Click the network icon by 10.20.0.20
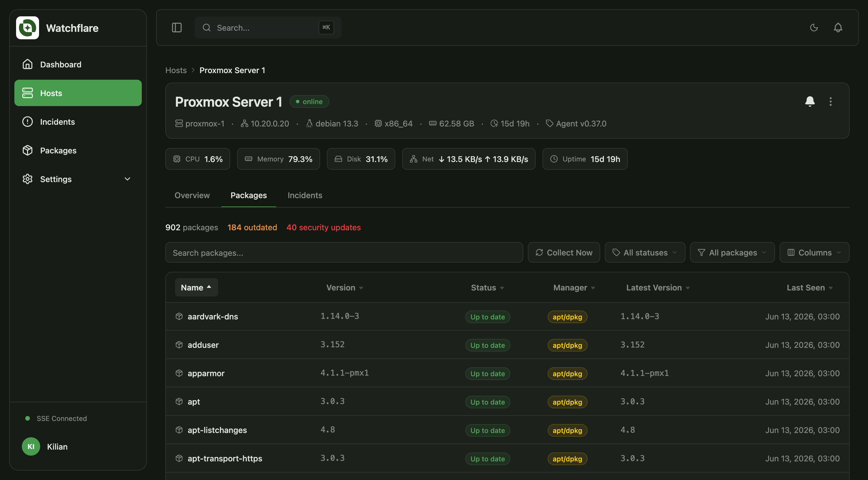The image size is (868, 480). 244,124
